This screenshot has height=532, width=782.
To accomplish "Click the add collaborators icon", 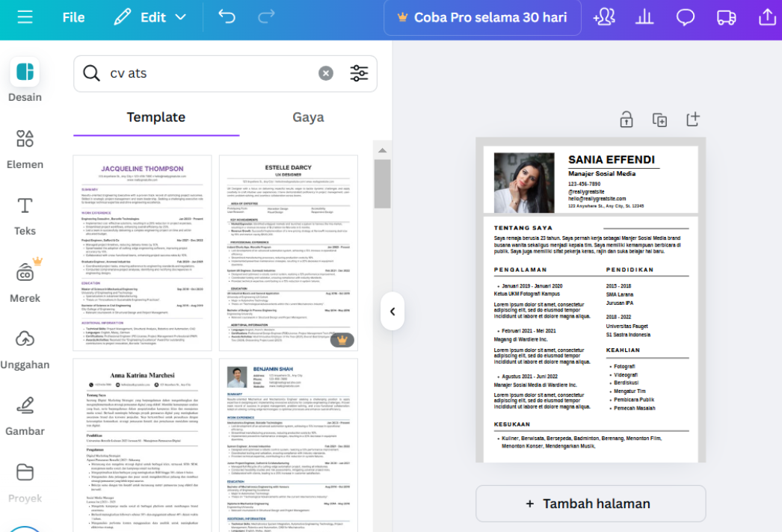I will (604, 16).
